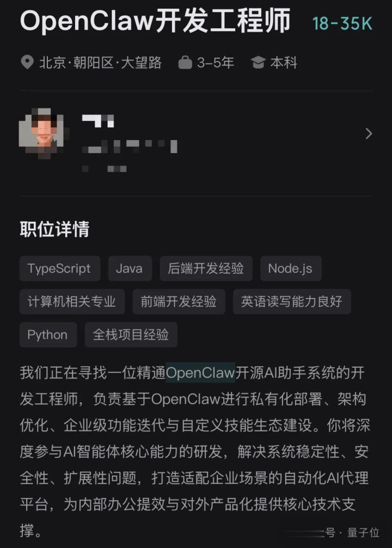Open the 北京·朝阳区·大望路 location text
Viewport: 392px width, 548px height.
coord(101,63)
